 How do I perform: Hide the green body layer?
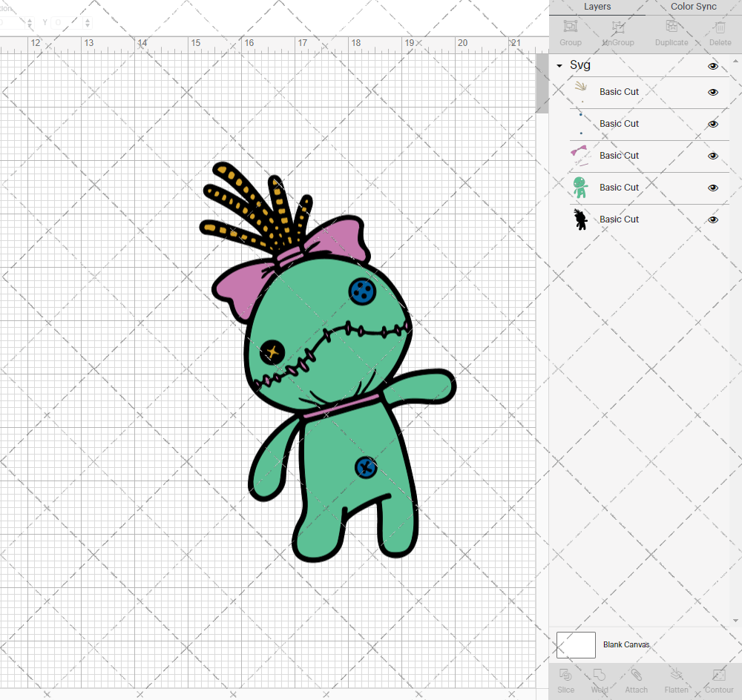point(713,188)
